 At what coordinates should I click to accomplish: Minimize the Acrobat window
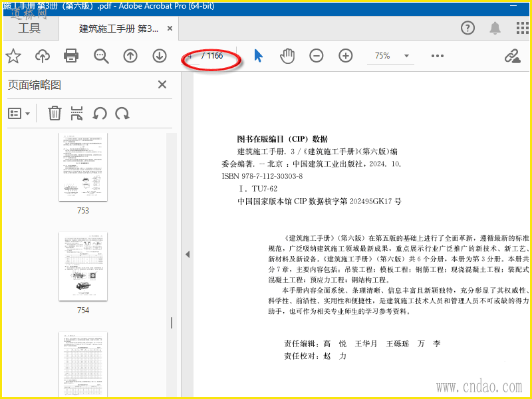click(x=513, y=6)
